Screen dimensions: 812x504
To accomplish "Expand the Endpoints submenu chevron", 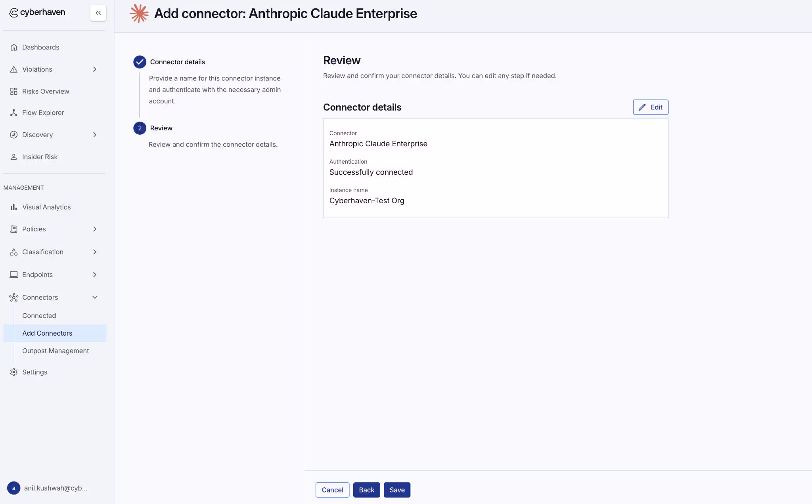I will tap(95, 275).
